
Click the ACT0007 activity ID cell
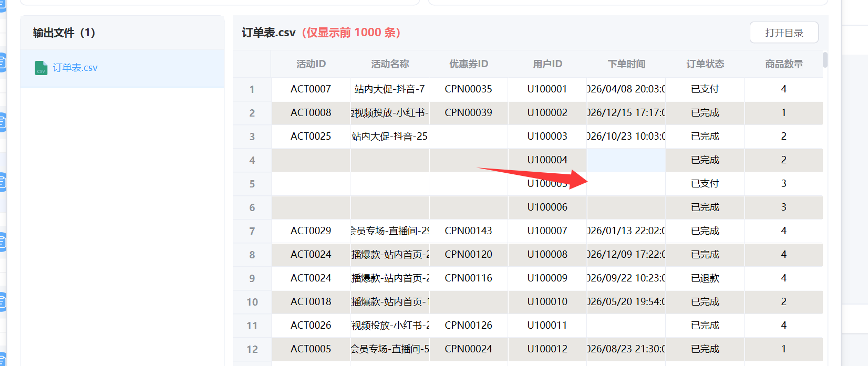311,89
